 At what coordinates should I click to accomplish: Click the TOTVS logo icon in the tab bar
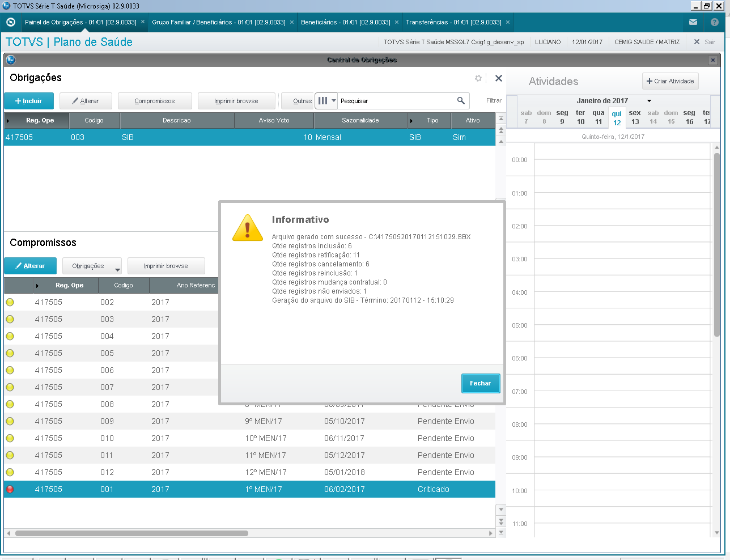10,22
